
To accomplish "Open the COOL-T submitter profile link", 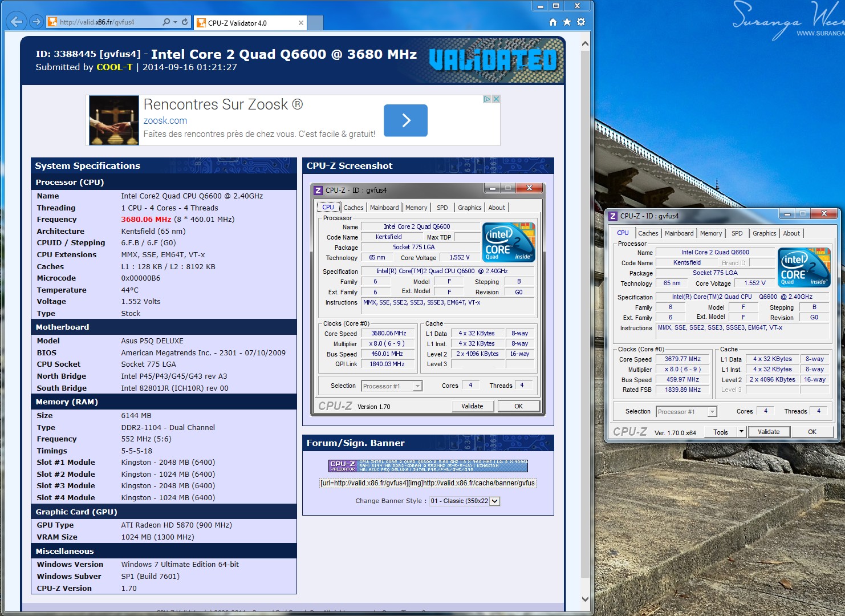I will (114, 67).
